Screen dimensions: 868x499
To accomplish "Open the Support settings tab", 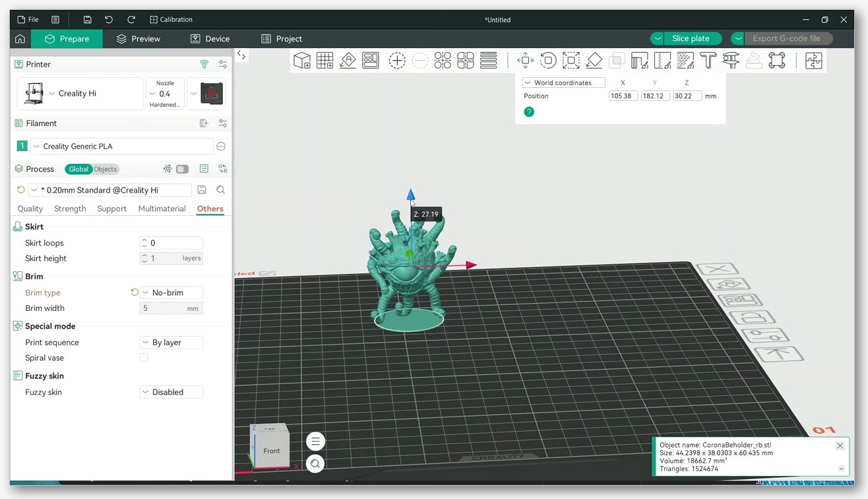I will [x=111, y=209].
